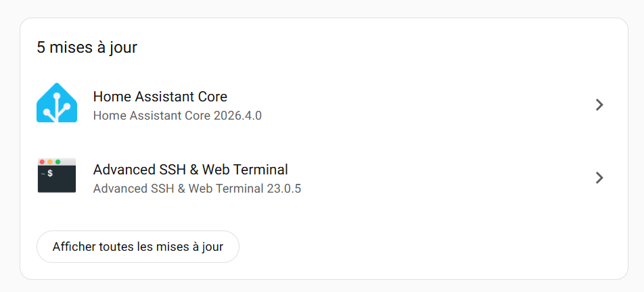Select the "Advanced SSH & Web Terminal 23.0.5" version text
644x292 pixels.
197,189
